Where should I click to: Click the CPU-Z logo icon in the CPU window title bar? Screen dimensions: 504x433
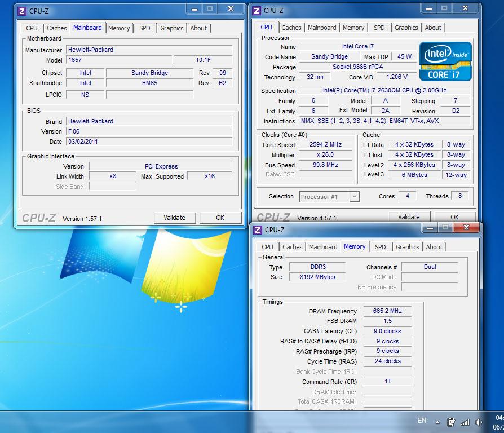[257, 11]
